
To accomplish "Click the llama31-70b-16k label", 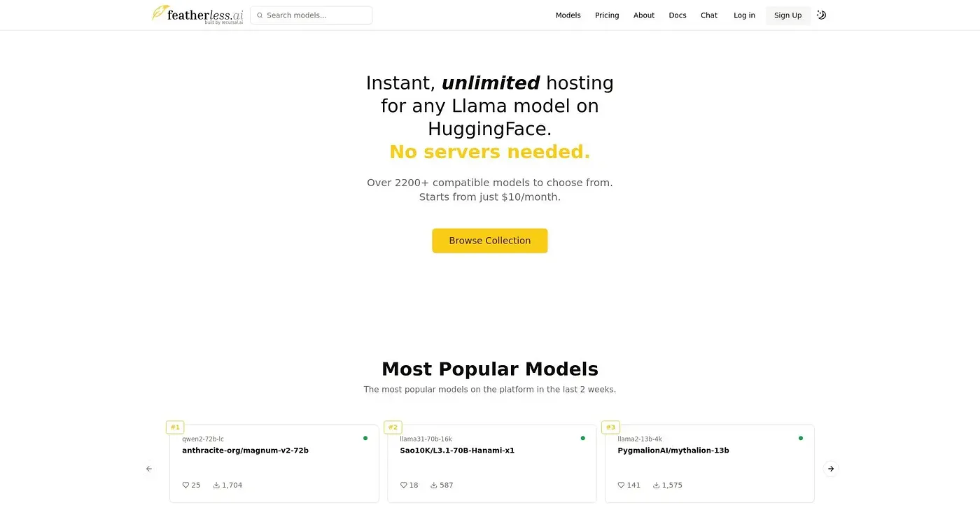I will coord(426,439).
